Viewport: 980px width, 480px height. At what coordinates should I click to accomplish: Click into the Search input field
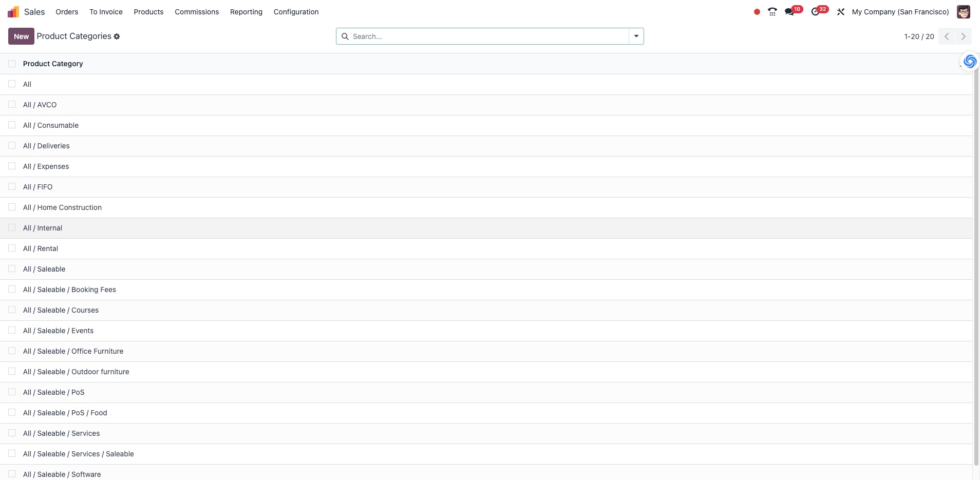(488, 36)
